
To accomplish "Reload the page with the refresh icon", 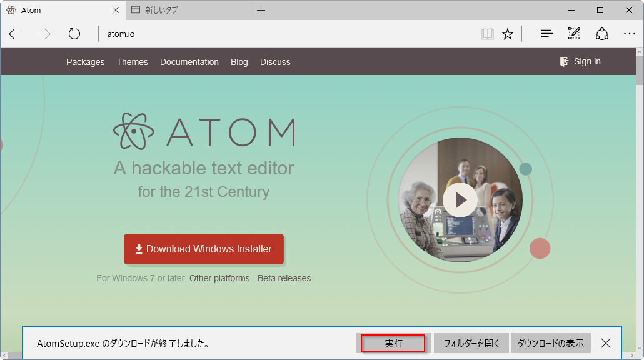I will point(74,34).
